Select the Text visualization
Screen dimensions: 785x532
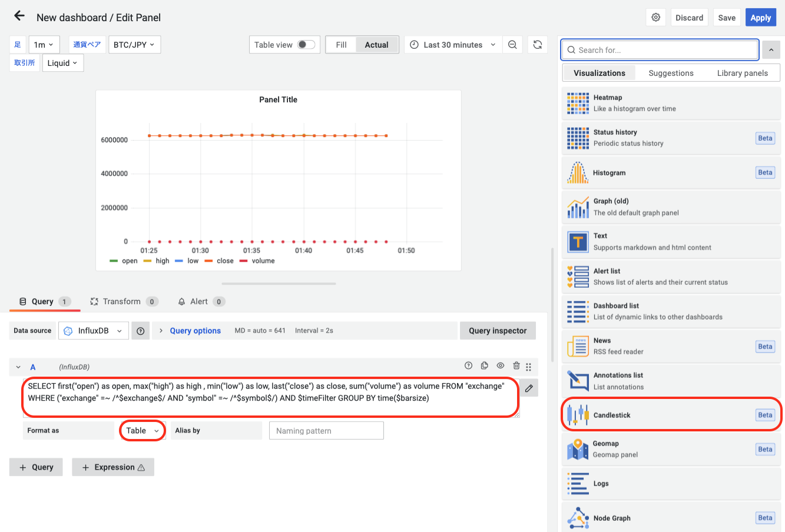(671, 242)
